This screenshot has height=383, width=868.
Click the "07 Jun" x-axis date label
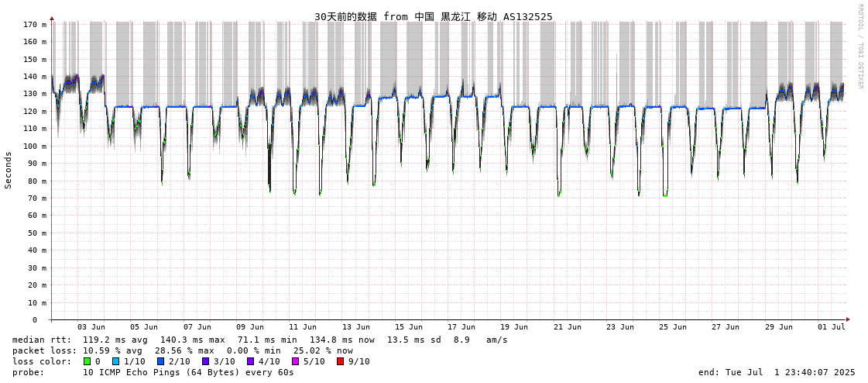[197, 327]
